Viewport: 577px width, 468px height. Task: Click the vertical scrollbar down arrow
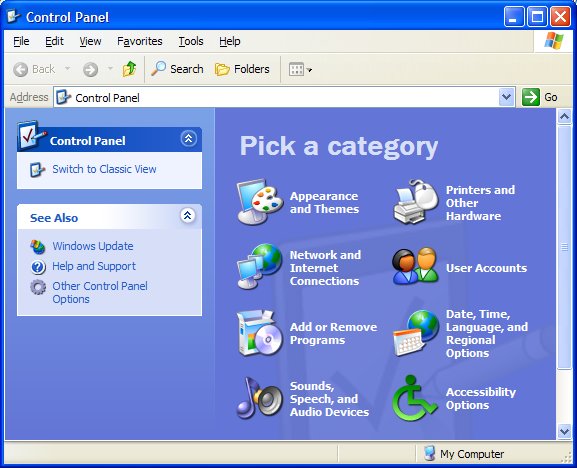[564, 431]
